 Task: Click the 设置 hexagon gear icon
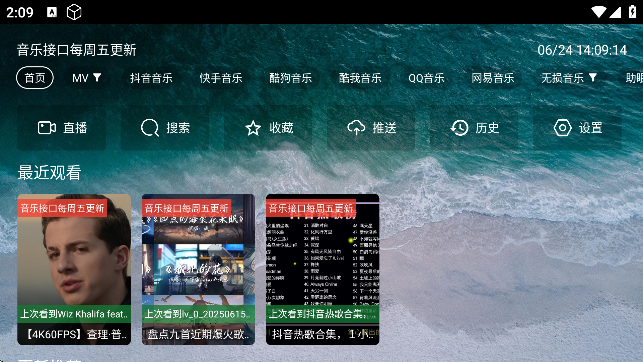point(563,128)
